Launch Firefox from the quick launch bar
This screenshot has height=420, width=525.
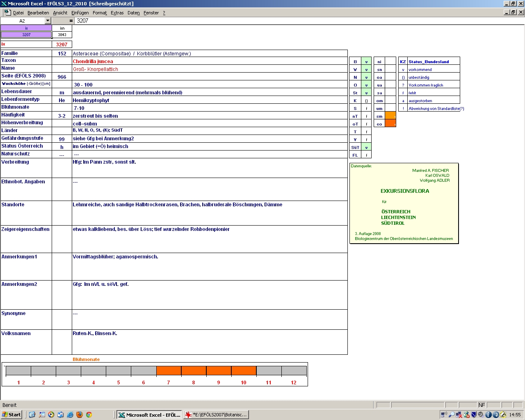pos(80,415)
